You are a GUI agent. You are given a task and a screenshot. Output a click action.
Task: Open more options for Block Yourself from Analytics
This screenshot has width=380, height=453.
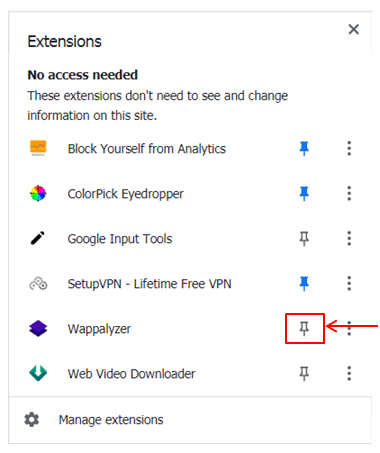[349, 148]
